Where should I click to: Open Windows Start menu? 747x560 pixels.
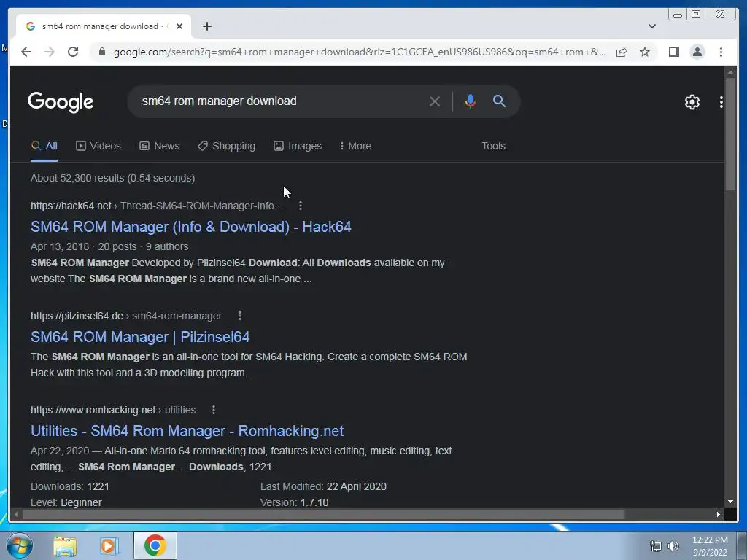(19, 545)
